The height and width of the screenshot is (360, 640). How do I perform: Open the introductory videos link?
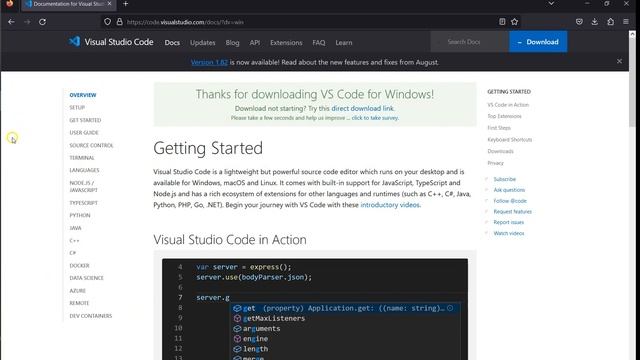tap(390, 205)
